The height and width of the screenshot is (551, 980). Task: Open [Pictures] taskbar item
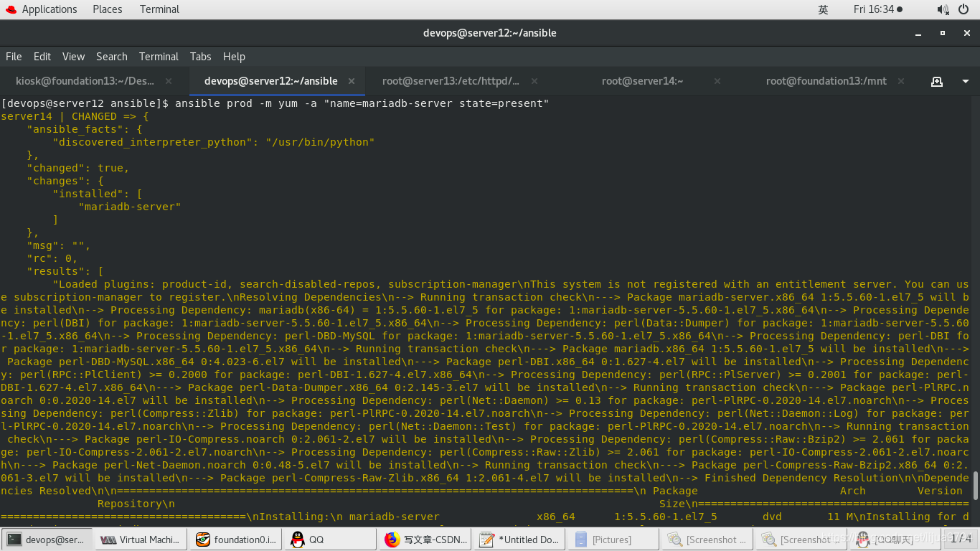pos(614,540)
